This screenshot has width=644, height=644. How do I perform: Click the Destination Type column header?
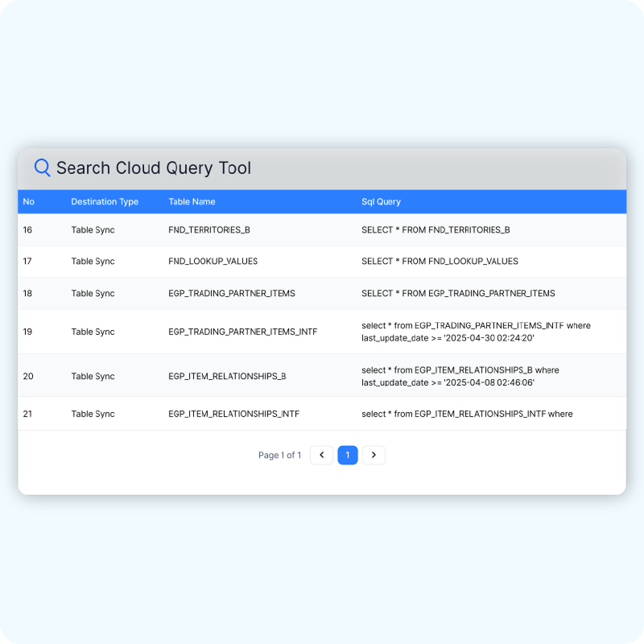tap(105, 202)
